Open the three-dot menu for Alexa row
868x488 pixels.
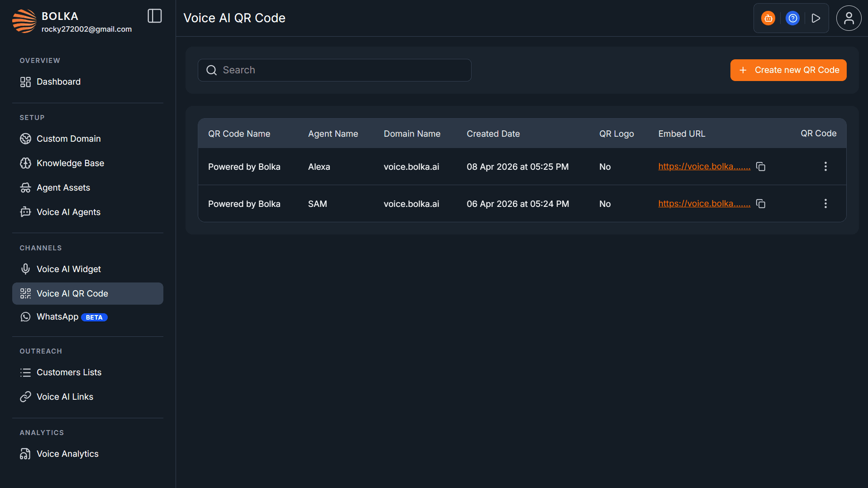(x=825, y=167)
